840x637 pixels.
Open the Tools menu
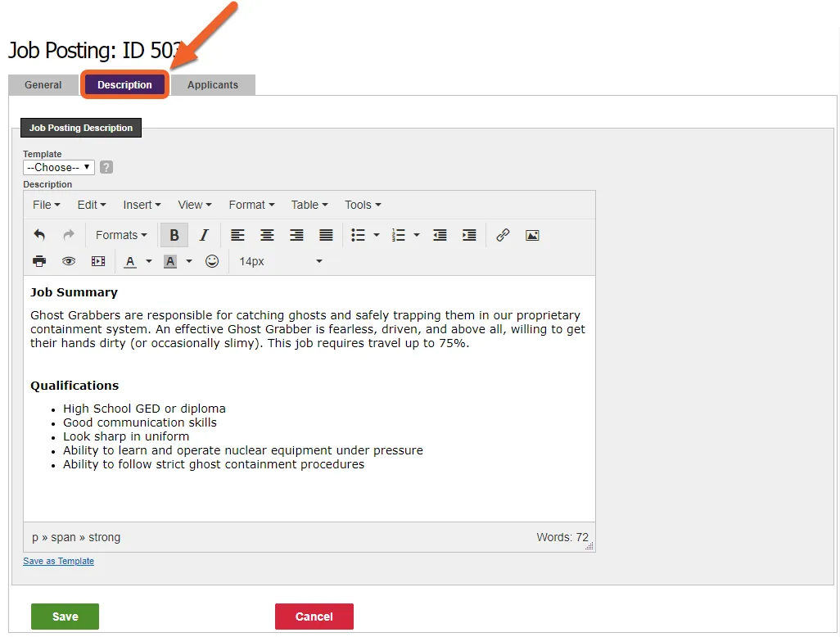pyautogui.click(x=363, y=205)
